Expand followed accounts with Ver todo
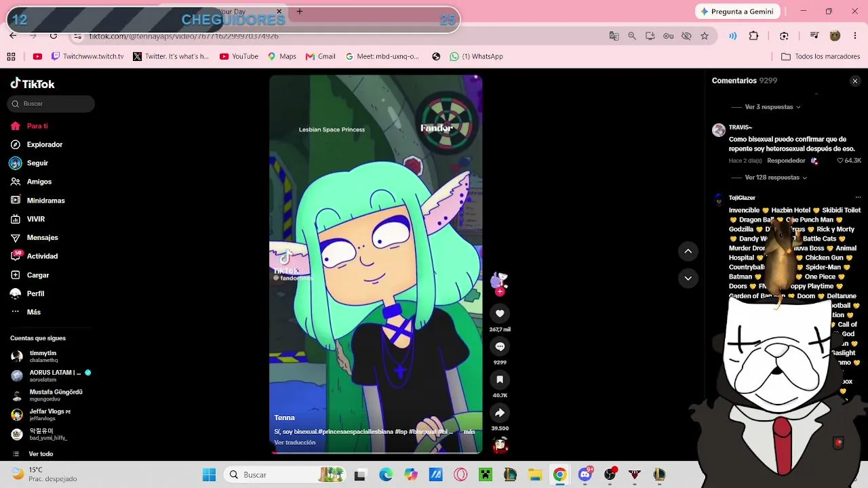This screenshot has height=488, width=868. click(41, 454)
